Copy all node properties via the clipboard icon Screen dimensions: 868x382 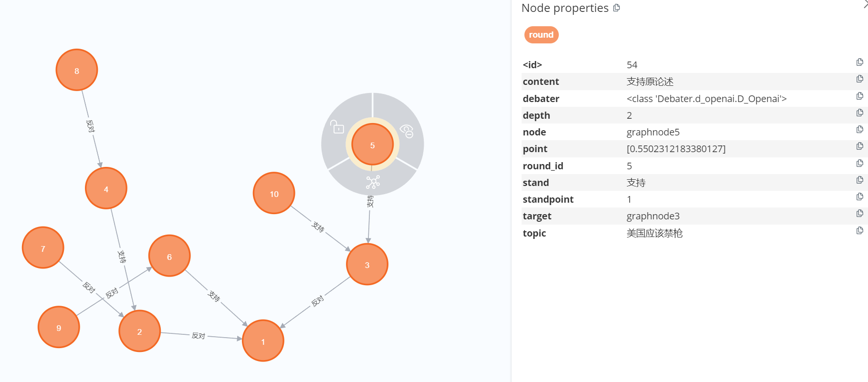[616, 8]
